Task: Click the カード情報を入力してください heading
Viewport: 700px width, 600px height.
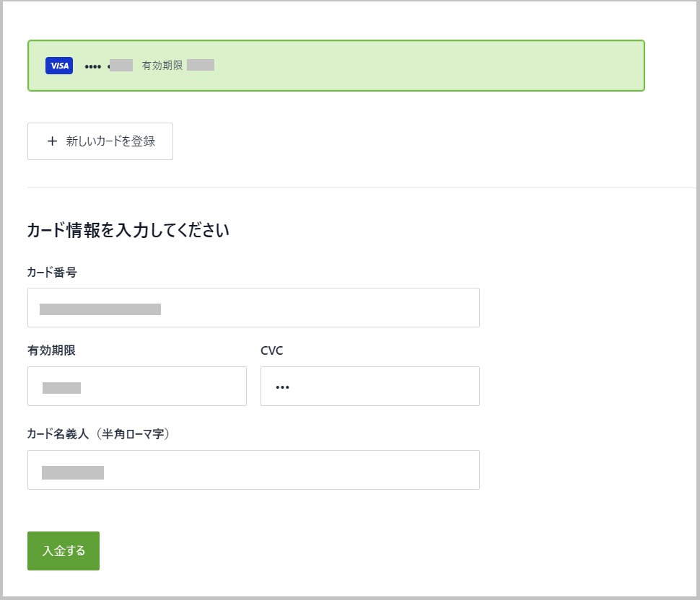Action: click(128, 231)
